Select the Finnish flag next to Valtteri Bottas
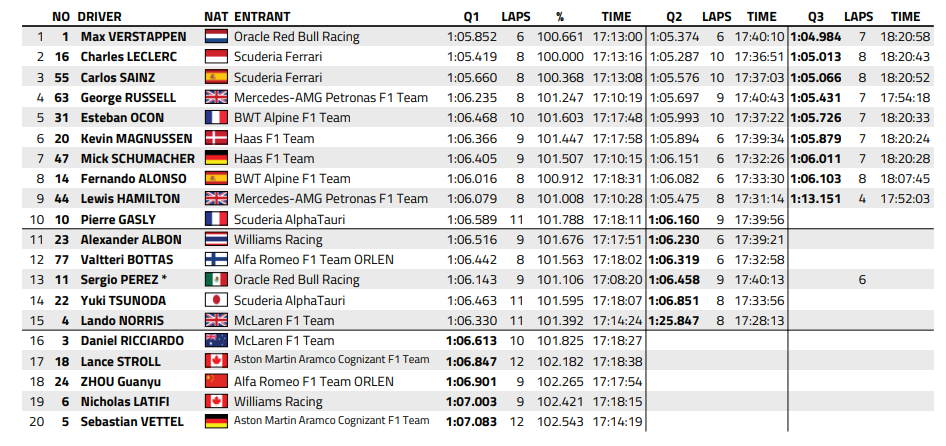 tap(216, 260)
